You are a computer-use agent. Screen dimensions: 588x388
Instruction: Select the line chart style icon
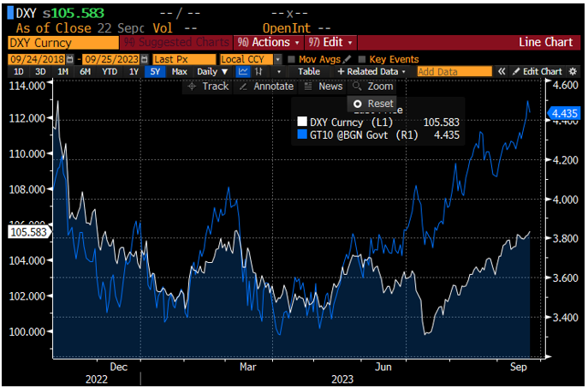click(243, 71)
